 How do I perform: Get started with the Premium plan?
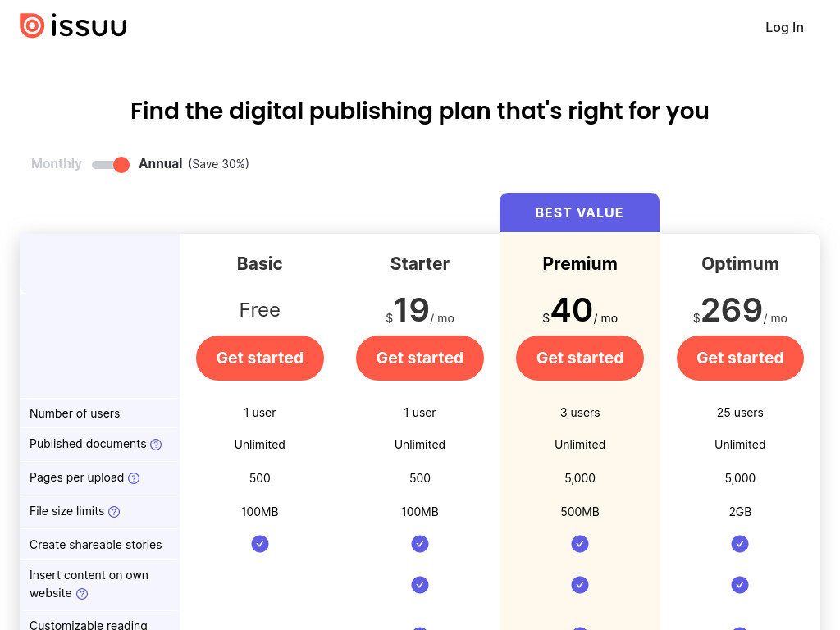(x=580, y=358)
